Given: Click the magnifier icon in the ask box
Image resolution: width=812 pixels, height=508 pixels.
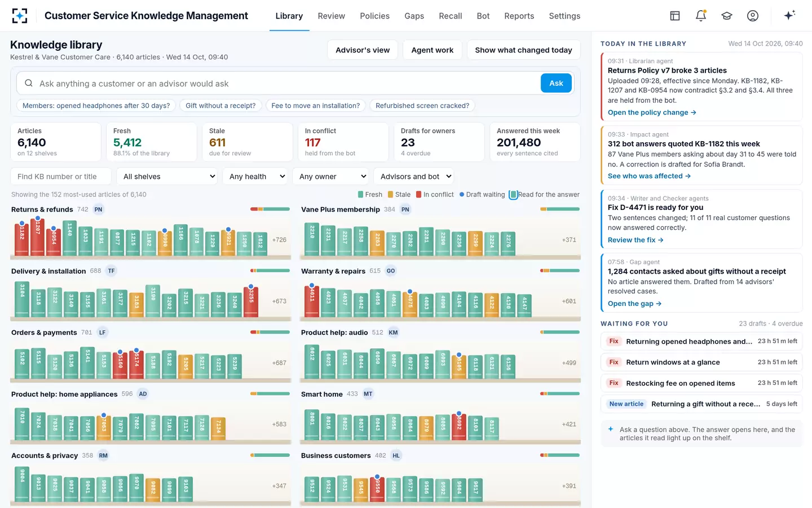Looking at the screenshot, I should click(x=29, y=83).
